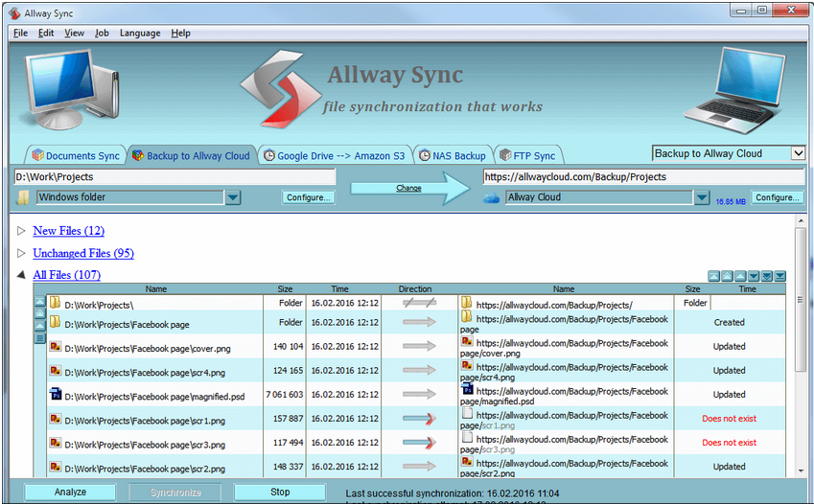Open the All Files (107) link
Screen dimensions: 814x504
[66, 275]
